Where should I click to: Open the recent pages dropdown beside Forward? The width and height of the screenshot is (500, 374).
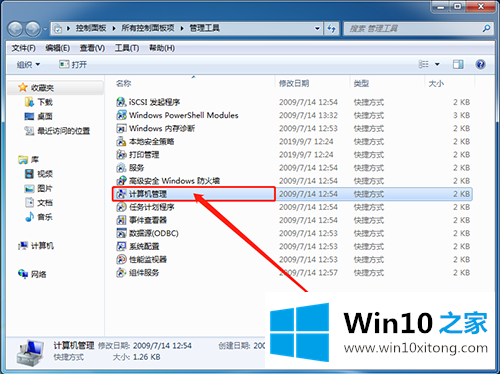[45, 29]
